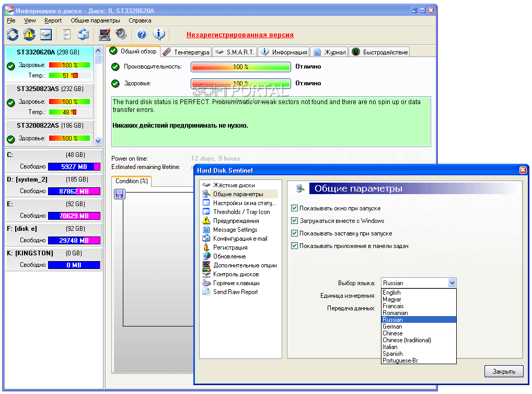
Task: Select the K: [KINGSTON] partition entry
Action: pos(54,259)
